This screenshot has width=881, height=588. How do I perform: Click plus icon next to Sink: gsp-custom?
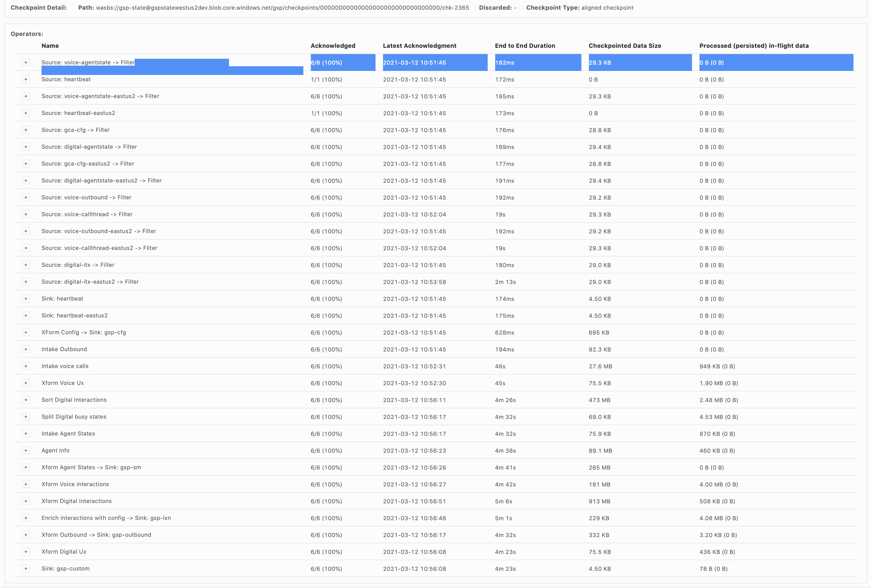coord(26,569)
